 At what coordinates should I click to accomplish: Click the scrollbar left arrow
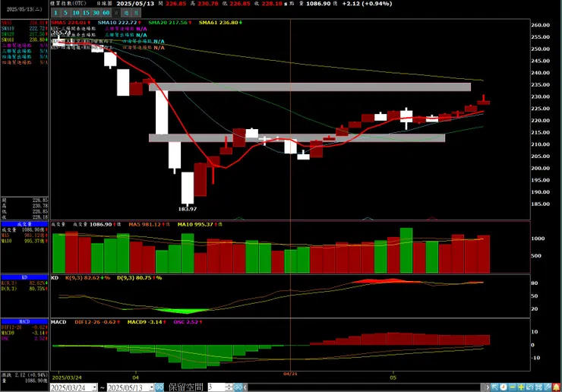coord(245,387)
